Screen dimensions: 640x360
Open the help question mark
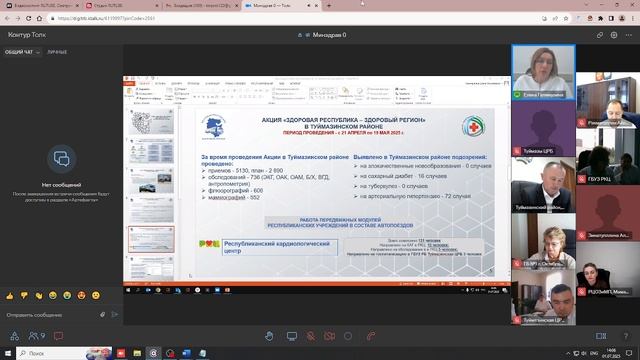point(626,336)
